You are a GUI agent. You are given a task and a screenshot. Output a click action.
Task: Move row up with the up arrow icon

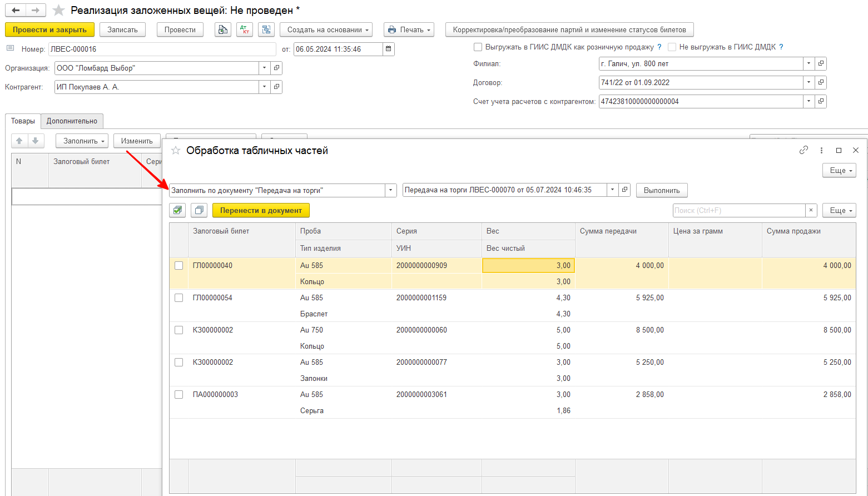[19, 141]
